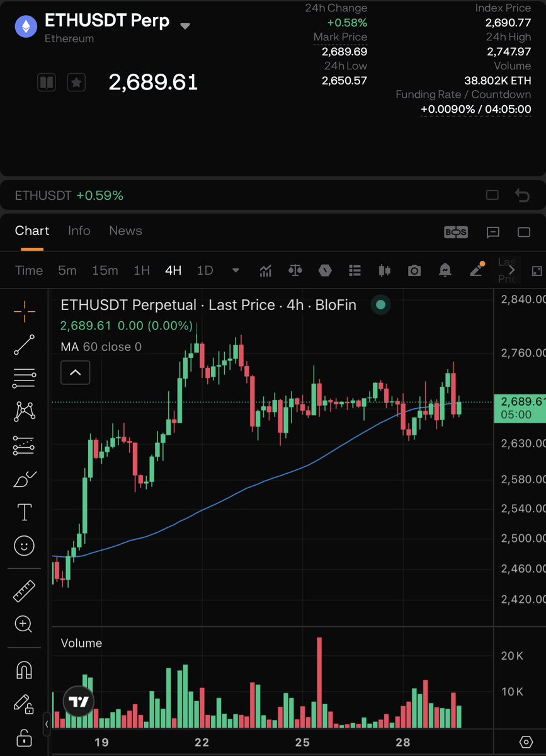Click the pencil drawing icon with an orange dot
Image resolution: width=546 pixels, height=756 pixels.
point(477,269)
